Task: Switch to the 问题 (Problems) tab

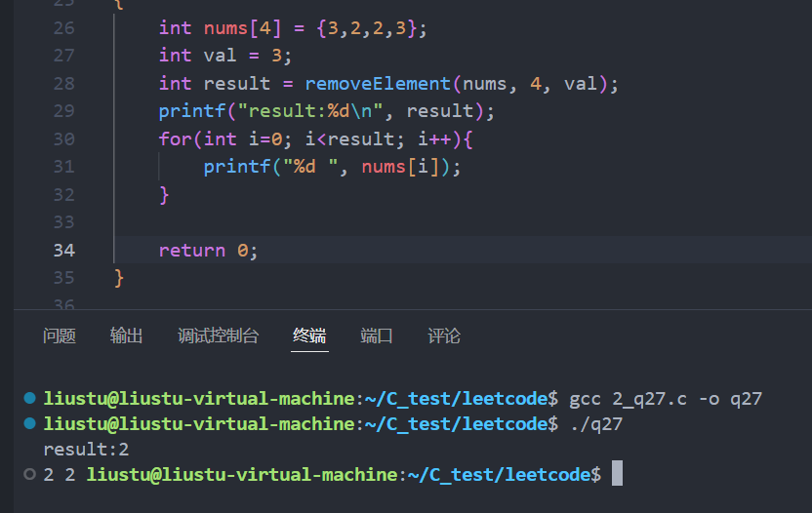Action: coord(60,336)
